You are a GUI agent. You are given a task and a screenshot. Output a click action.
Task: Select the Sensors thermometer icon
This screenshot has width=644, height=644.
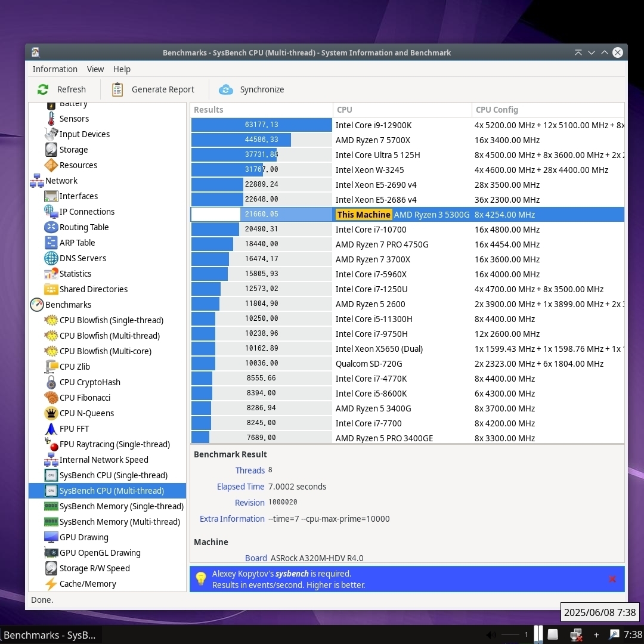pyautogui.click(x=51, y=119)
